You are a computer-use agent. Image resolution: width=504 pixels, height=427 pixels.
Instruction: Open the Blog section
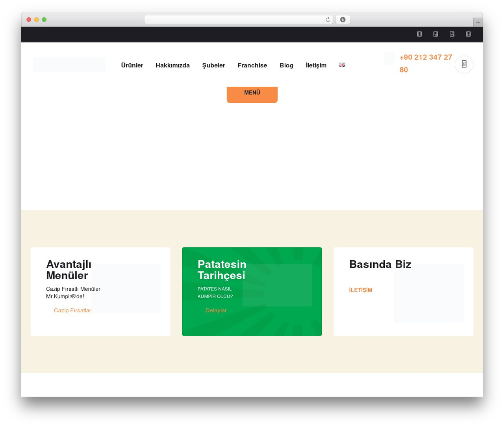[x=286, y=65]
